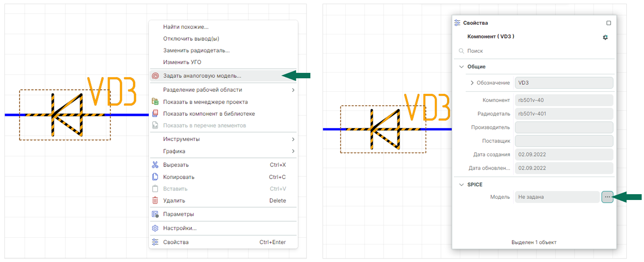Click the Properties sliders icon in context menu
This screenshot has width=644, height=262.
155,242
